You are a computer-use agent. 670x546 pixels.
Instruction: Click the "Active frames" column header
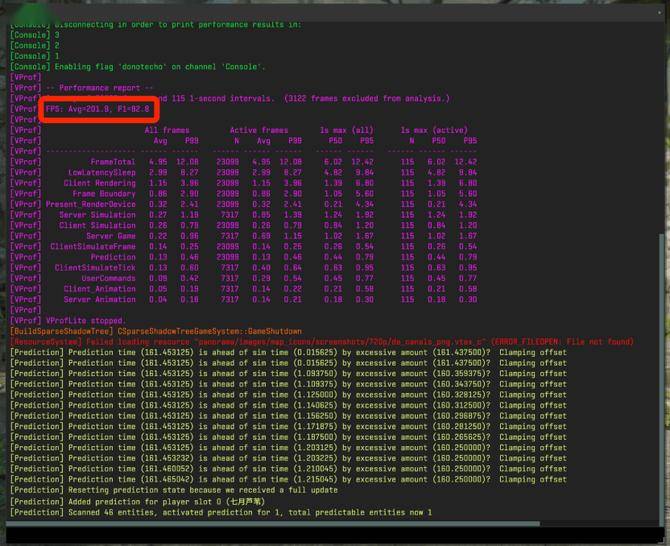(x=257, y=130)
